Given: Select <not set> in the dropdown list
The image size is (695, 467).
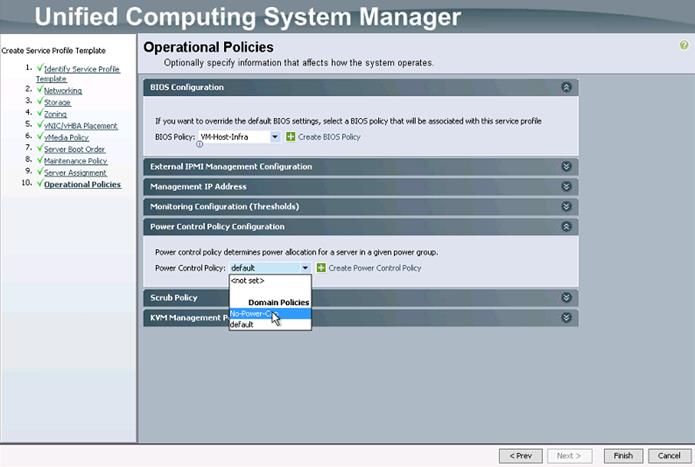Looking at the screenshot, I should [x=270, y=280].
